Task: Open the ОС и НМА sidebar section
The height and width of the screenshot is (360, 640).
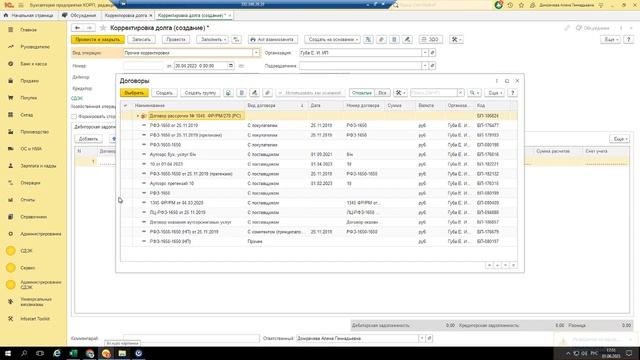Action: [x=31, y=149]
